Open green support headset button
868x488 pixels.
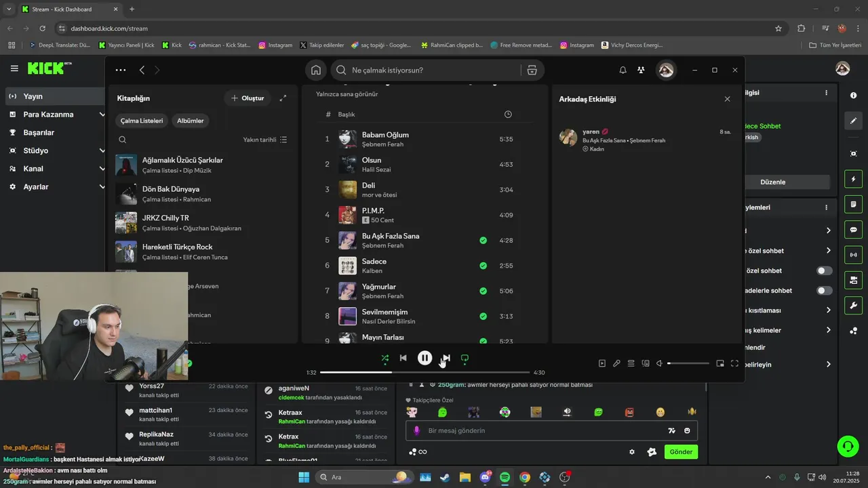[848, 446]
